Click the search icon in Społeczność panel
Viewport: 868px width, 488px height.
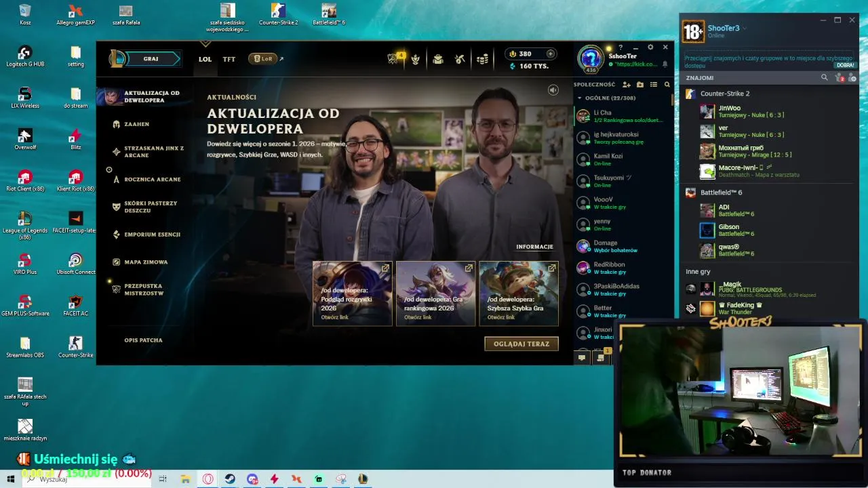[x=667, y=85]
